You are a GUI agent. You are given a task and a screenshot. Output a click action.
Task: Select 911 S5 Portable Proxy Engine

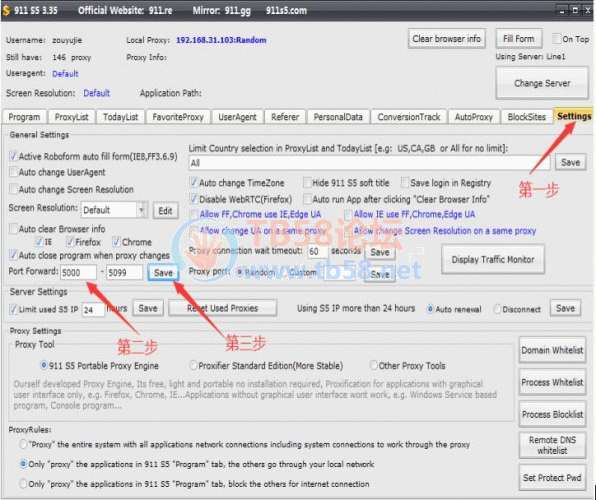(44, 365)
